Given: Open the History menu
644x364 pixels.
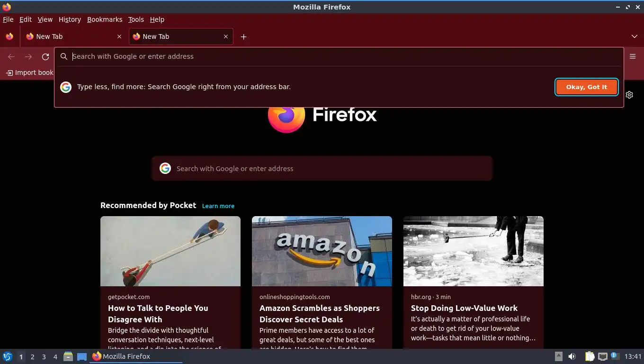Looking at the screenshot, I should [70, 19].
